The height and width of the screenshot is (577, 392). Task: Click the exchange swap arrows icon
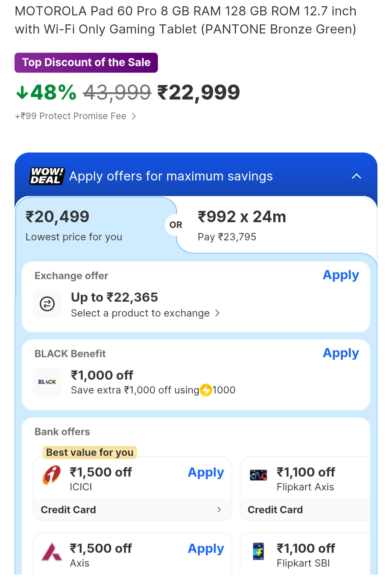47,304
